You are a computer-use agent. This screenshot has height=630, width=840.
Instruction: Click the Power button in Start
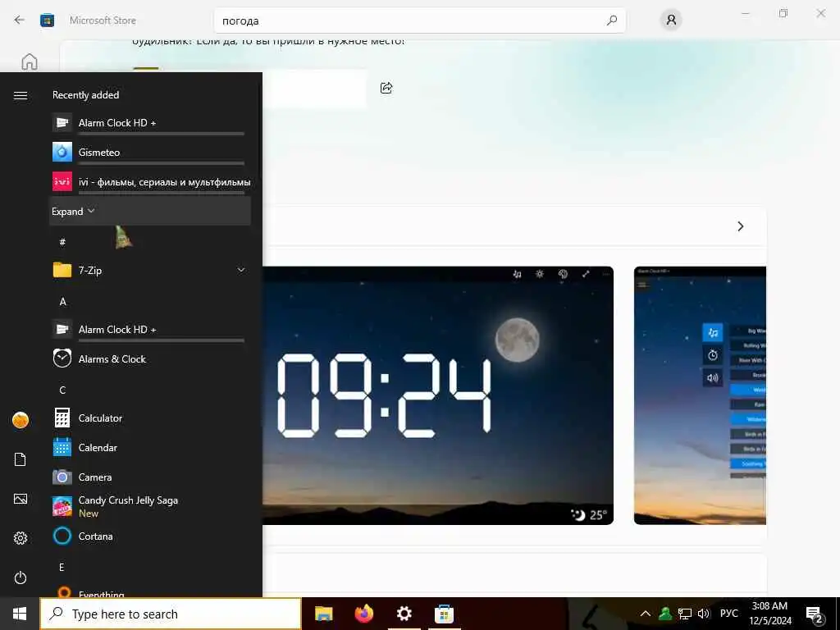pyautogui.click(x=21, y=577)
